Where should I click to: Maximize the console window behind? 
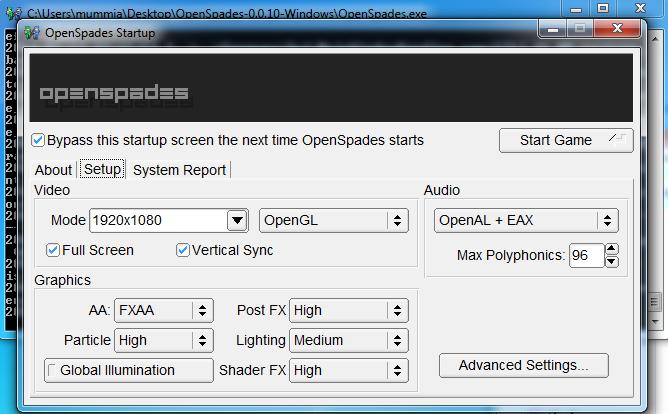point(602,8)
